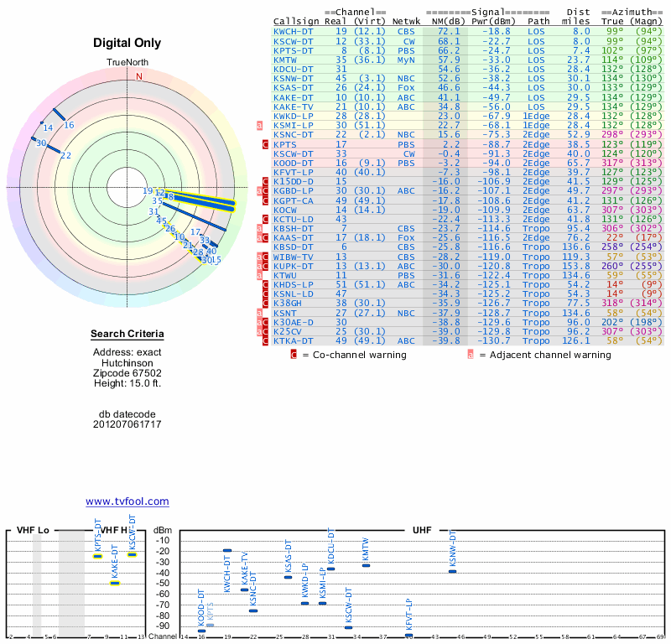The height and width of the screenshot is (644, 671).
Task: Click the red N north marker on radar
Action: (139, 75)
